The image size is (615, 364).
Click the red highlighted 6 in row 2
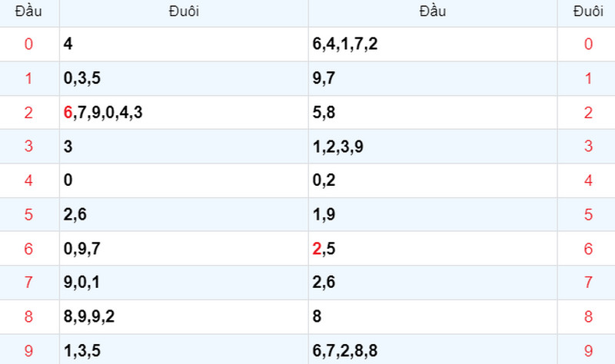(68, 112)
